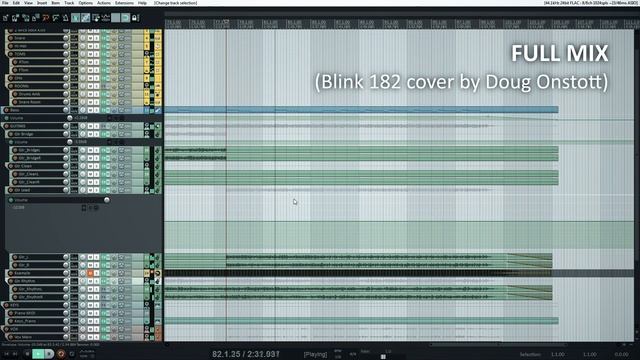The height and width of the screenshot is (360, 640).
Task: Open the Actions menu
Action: pyautogui.click(x=104, y=3)
